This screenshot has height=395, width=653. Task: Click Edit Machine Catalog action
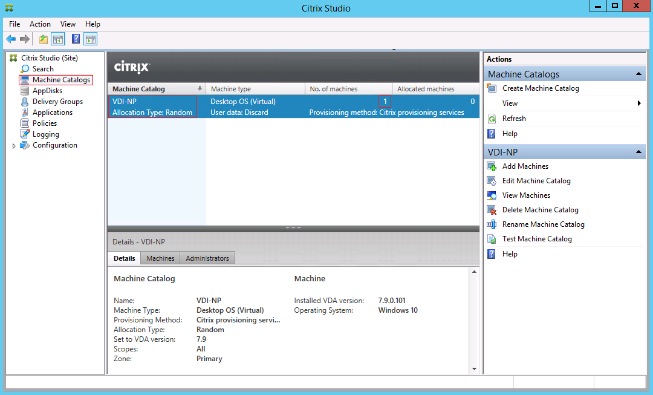(536, 181)
